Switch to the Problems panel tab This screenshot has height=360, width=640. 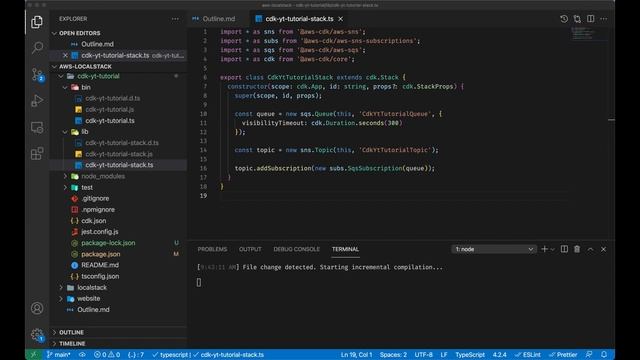(x=212, y=249)
